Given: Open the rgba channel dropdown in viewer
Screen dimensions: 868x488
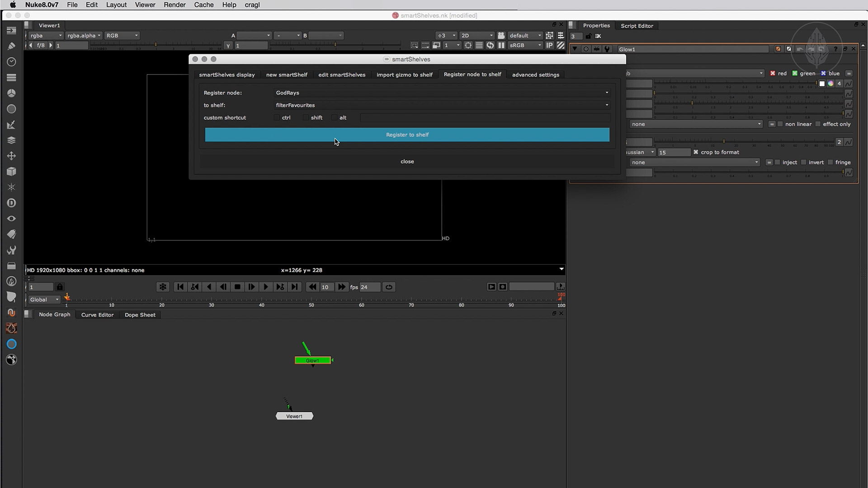Looking at the screenshot, I should (x=46, y=35).
